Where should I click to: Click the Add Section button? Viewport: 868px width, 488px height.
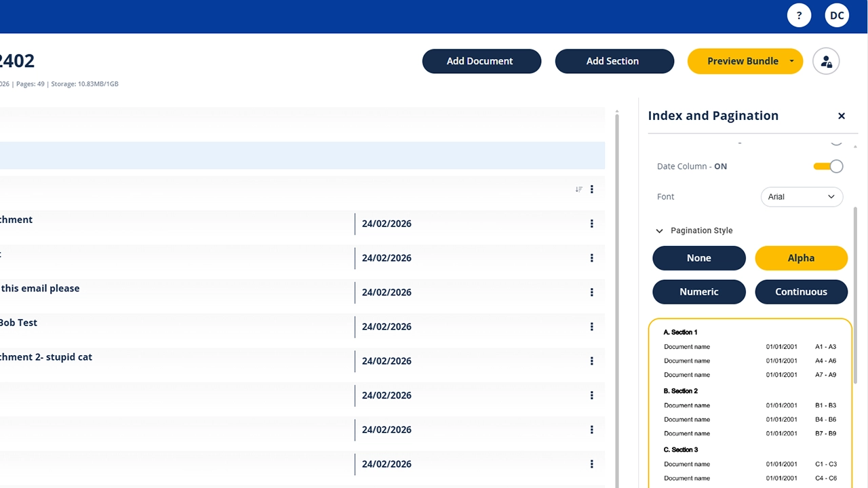pyautogui.click(x=612, y=61)
